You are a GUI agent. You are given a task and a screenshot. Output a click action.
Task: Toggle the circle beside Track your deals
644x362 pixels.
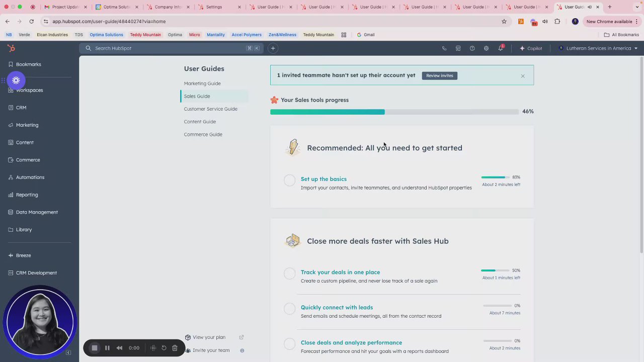[289, 274]
